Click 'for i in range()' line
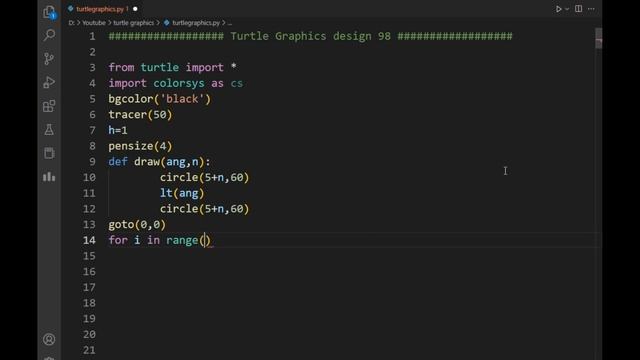This screenshot has width=640, height=360. pyautogui.click(x=160, y=240)
